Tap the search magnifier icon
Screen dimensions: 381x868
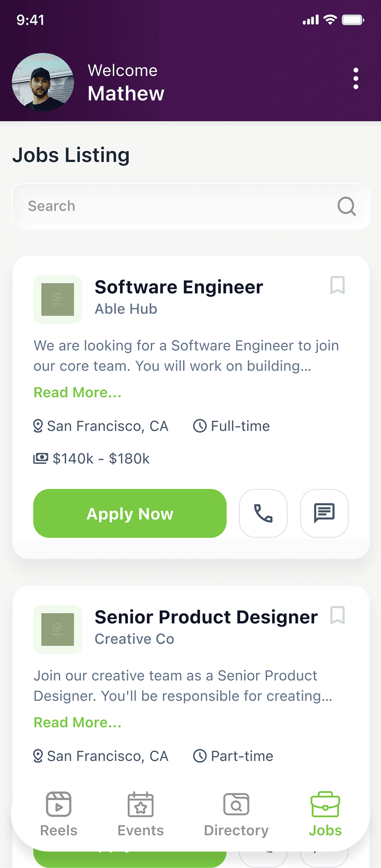click(x=346, y=206)
